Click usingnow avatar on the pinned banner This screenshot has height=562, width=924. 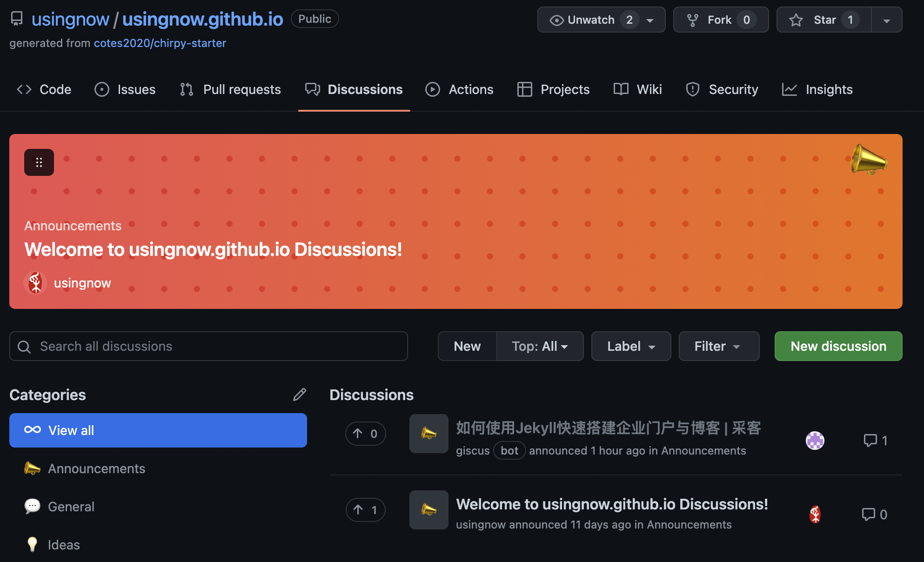[x=35, y=283]
